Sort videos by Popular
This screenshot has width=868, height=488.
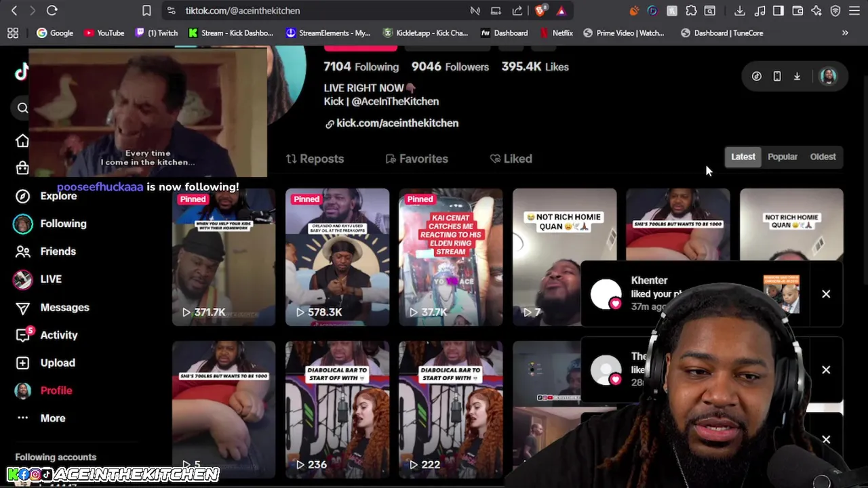[x=783, y=157]
